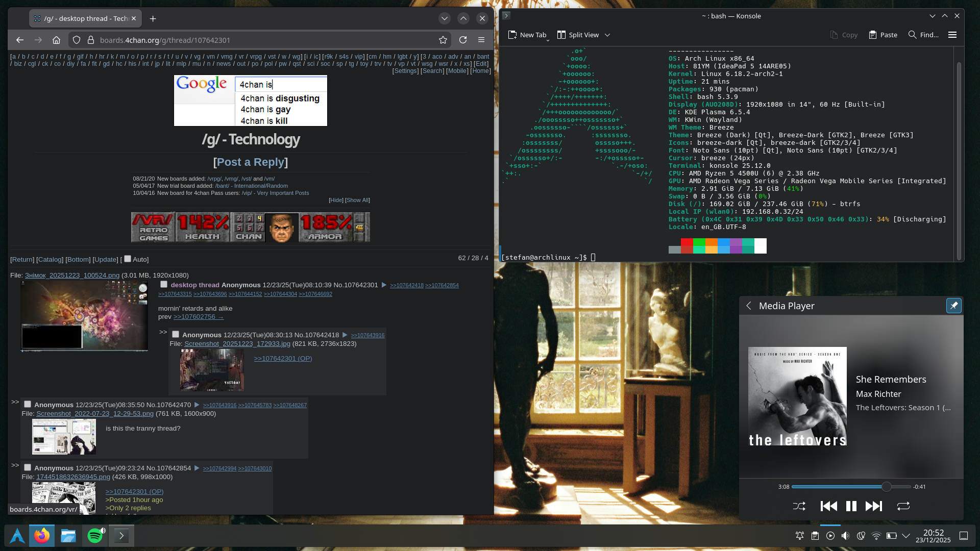Pause the playing track

click(851, 506)
